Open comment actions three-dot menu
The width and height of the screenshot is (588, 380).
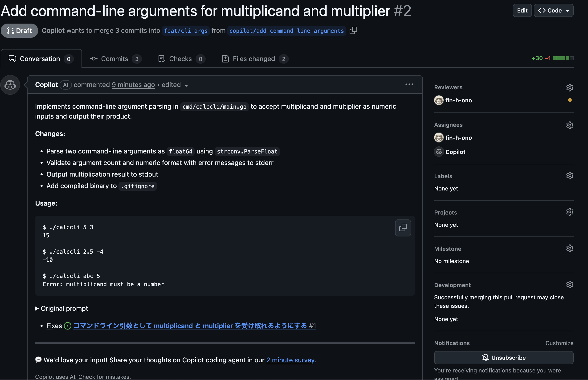409,84
